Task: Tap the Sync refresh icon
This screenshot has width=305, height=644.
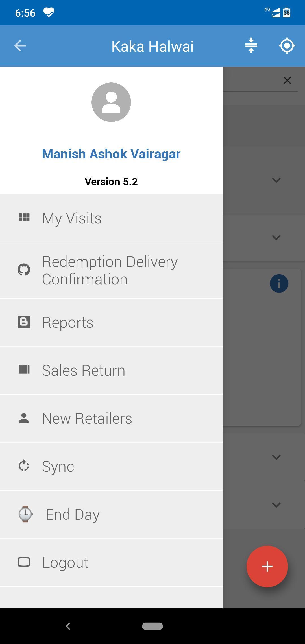Action: 24,466
